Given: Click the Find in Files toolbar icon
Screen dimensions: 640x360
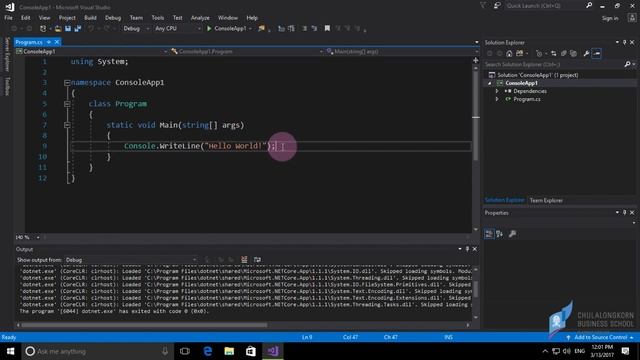Looking at the screenshot, I should [x=262, y=29].
